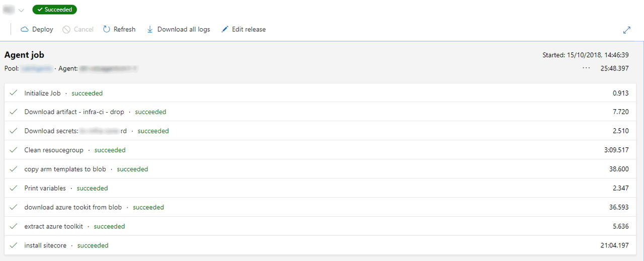Image resolution: width=644 pixels, height=261 pixels.
Task: Click the Cancel circle icon
Action: [66, 30]
